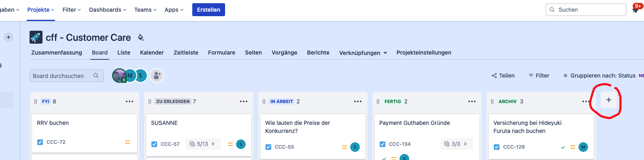Click the Erstellen button
This screenshot has height=160, width=644.
tap(208, 10)
